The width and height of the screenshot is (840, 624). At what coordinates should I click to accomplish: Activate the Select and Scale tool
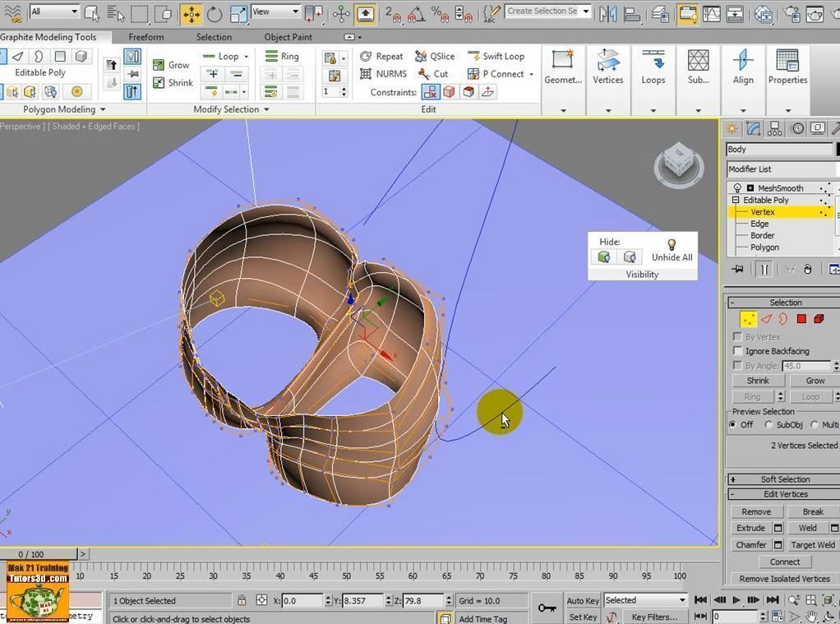[x=238, y=13]
